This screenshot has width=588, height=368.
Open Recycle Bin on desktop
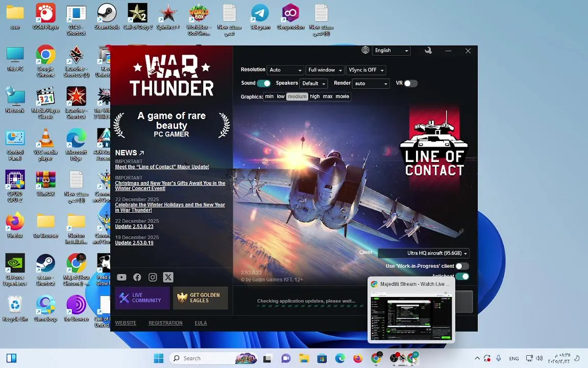click(15, 309)
